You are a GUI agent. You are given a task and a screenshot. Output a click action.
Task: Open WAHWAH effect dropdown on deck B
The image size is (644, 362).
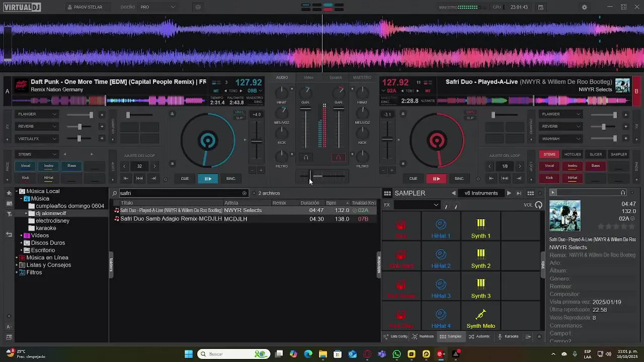pyautogui.click(x=560, y=139)
